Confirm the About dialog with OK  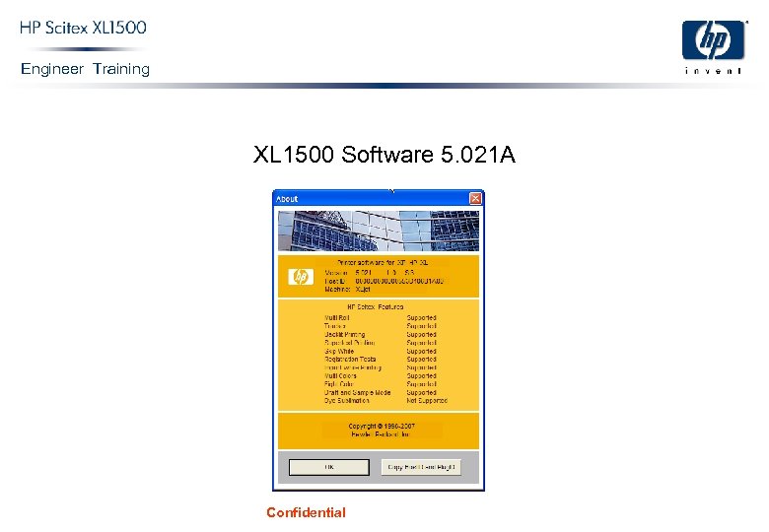tap(329, 467)
